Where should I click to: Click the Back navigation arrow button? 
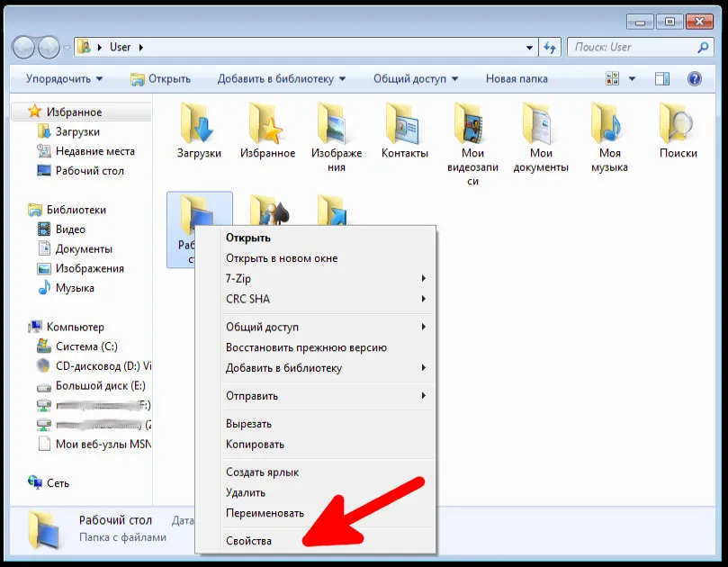24,47
